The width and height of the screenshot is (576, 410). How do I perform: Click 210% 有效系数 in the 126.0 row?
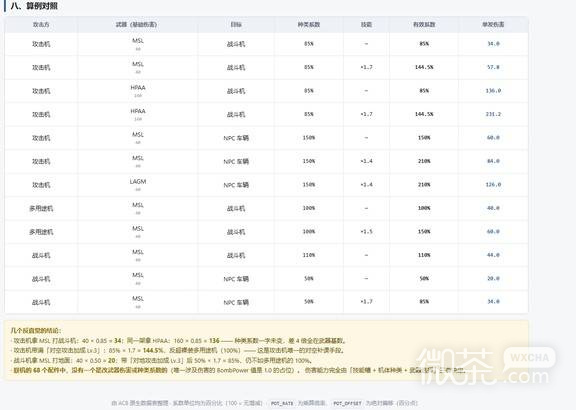tap(424, 185)
